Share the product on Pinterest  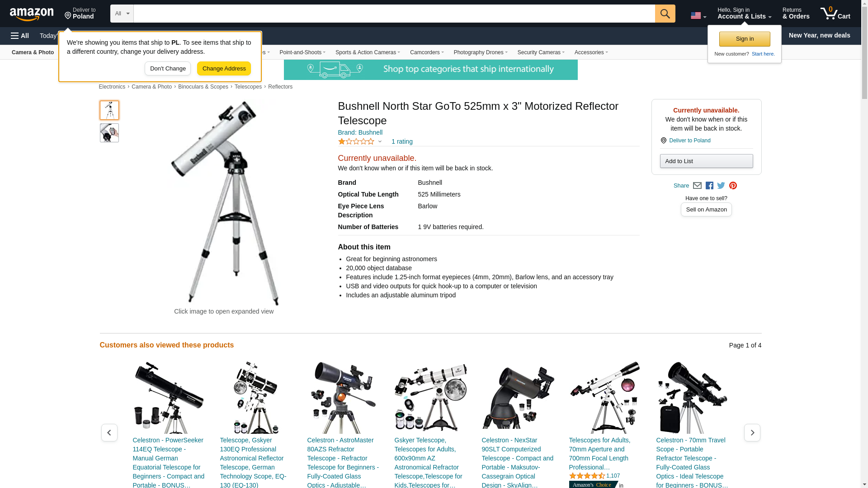click(x=733, y=186)
